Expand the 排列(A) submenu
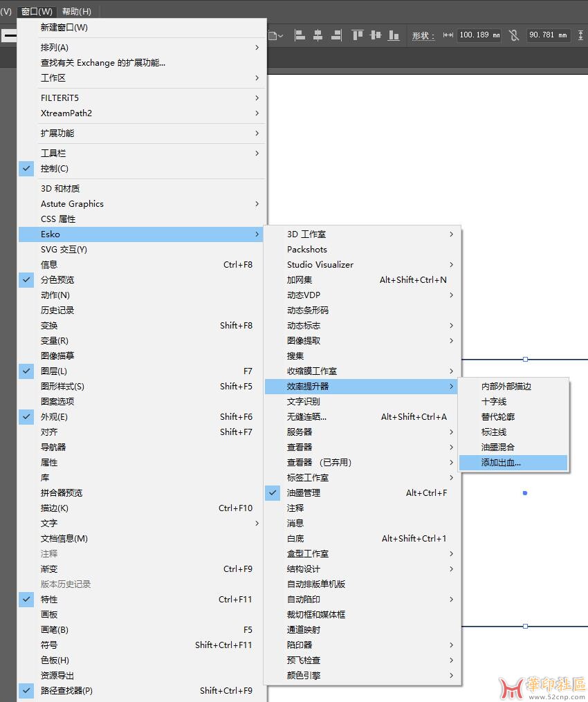This screenshot has width=588, height=702. (143, 48)
